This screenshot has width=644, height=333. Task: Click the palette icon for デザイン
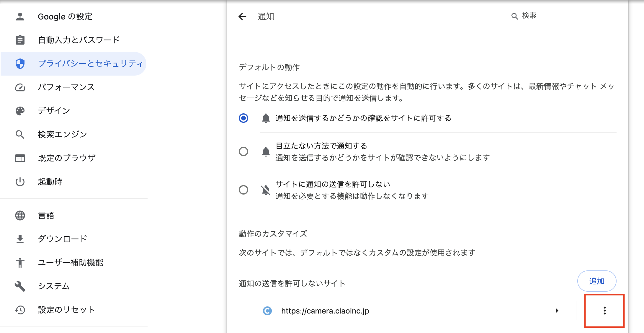(20, 111)
